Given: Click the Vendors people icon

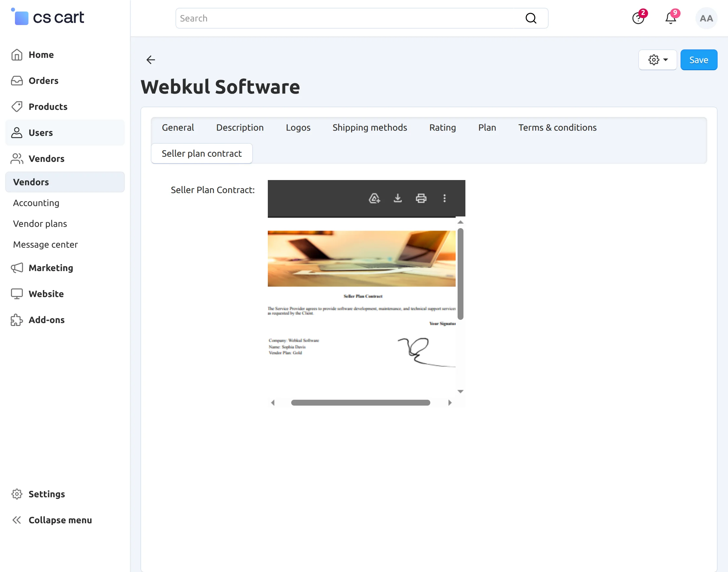Looking at the screenshot, I should (17, 159).
